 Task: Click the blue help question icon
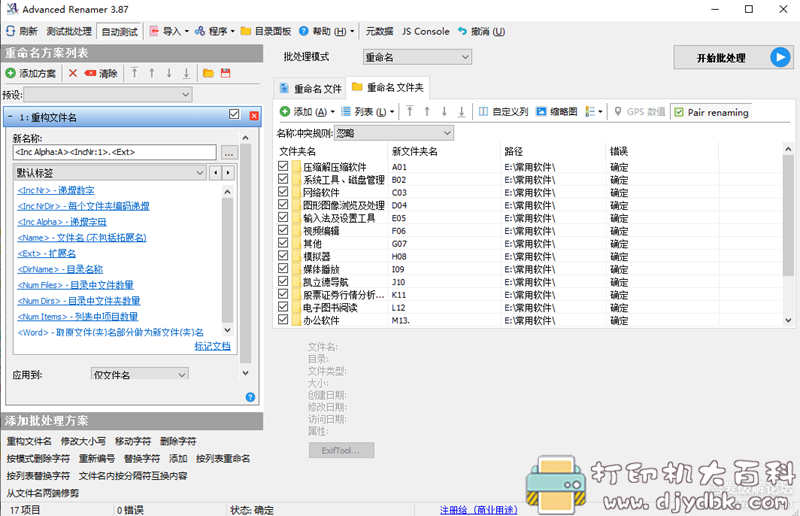click(x=250, y=397)
